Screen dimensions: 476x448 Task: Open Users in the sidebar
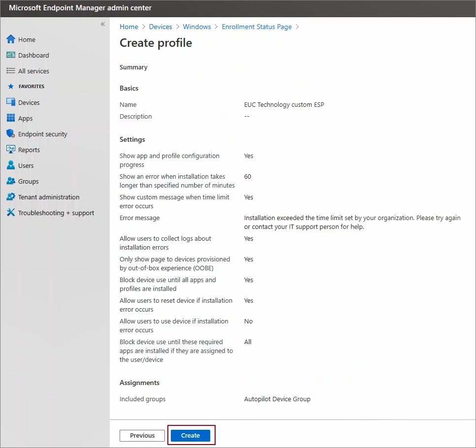pyautogui.click(x=26, y=166)
